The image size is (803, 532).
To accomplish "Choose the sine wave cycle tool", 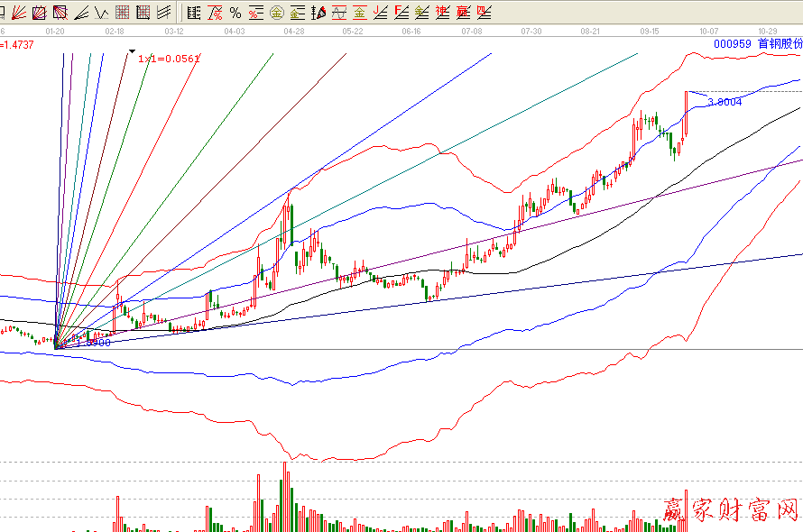I will click(338, 13).
